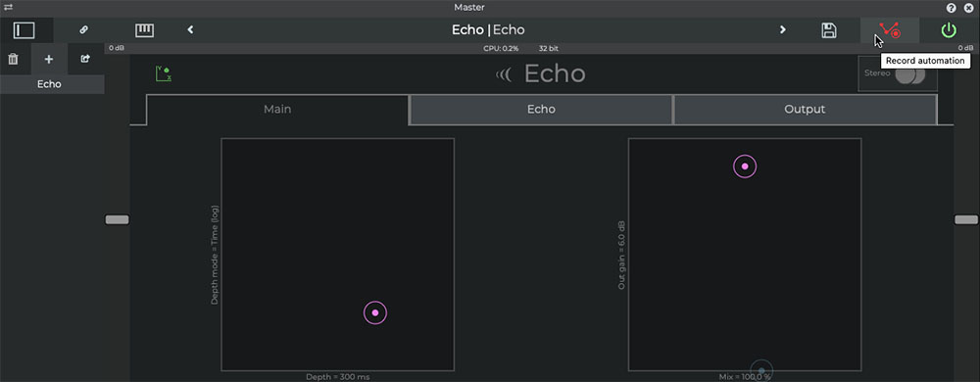Click the link chain icon

(83, 30)
